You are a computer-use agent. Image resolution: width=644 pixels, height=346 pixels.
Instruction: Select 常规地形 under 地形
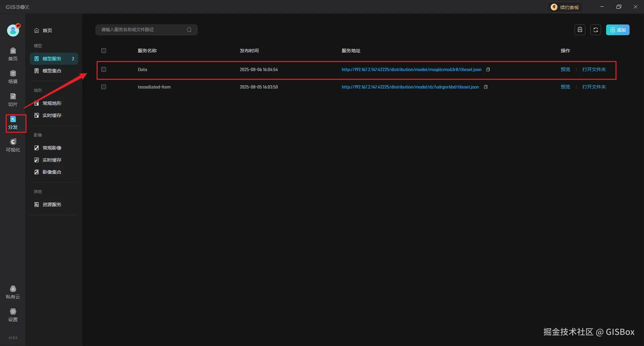coord(54,103)
